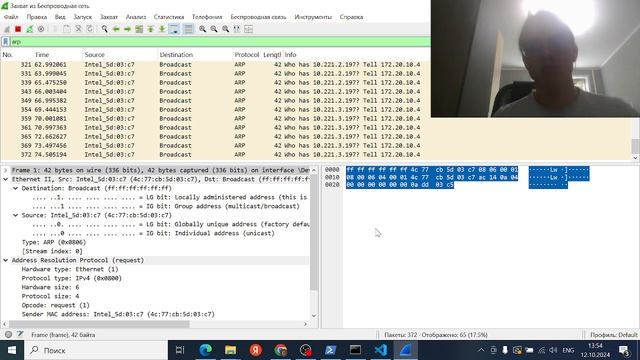The width and height of the screenshot is (640, 360).
Task: Open capture file properties icon in status bar
Action: [x=20, y=335]
